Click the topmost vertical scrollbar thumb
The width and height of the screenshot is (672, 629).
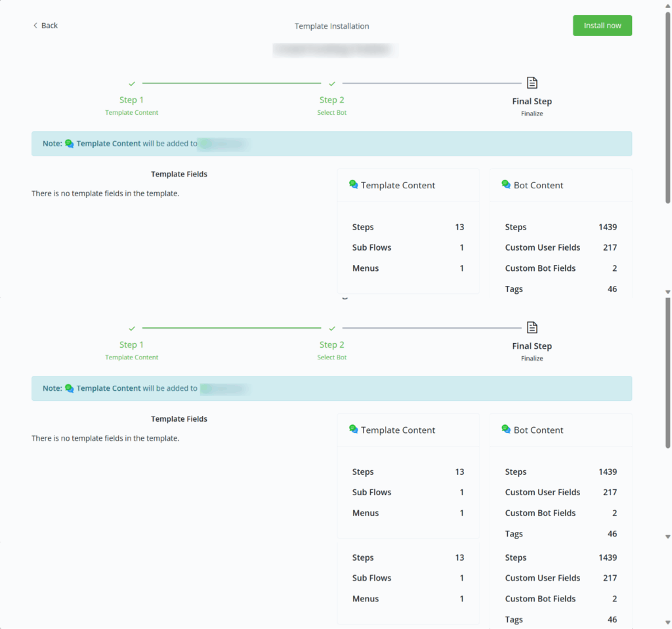(667, 105)
